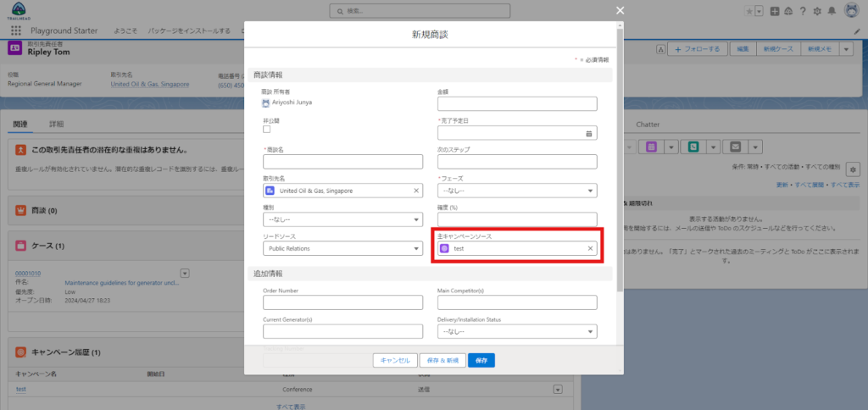Open the 種別 picklist
The height and width of the screenshot is (410, 868).
click(x=342, y=219)
